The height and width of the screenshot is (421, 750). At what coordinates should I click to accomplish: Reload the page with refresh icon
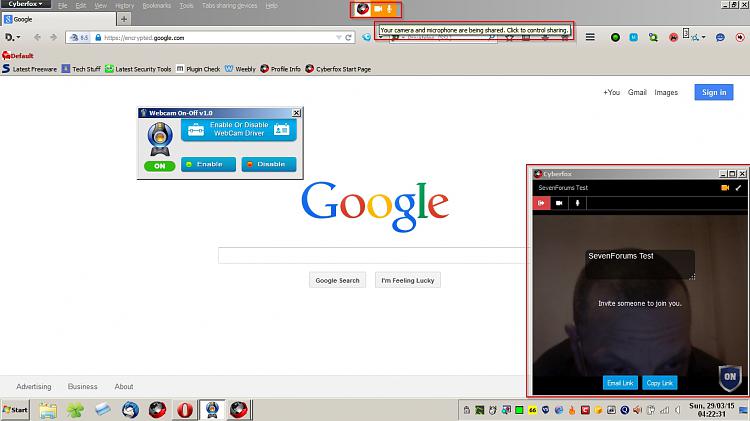[349, 37]
